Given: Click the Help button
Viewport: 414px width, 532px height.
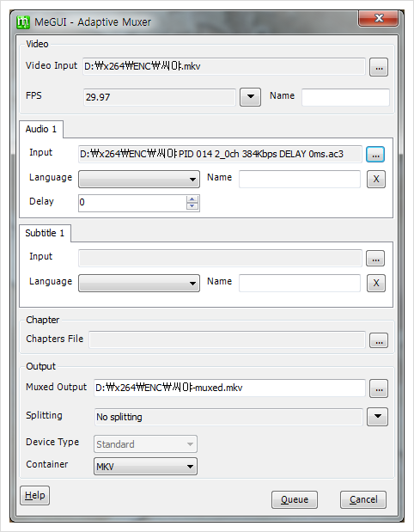Looking at the screenshot, I should (x=35, y=495).
